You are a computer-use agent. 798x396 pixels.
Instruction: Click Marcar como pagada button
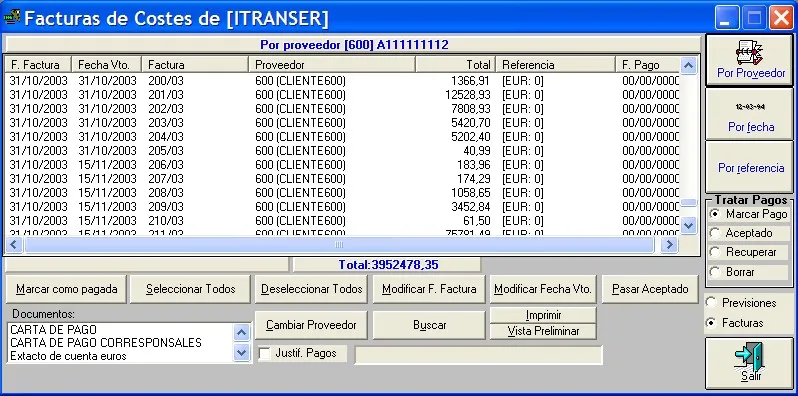coord(66,289)
